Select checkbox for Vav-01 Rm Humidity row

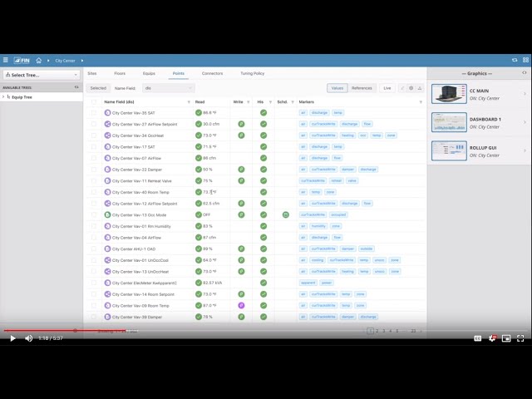pyautogui.click(x=94, y=226)
